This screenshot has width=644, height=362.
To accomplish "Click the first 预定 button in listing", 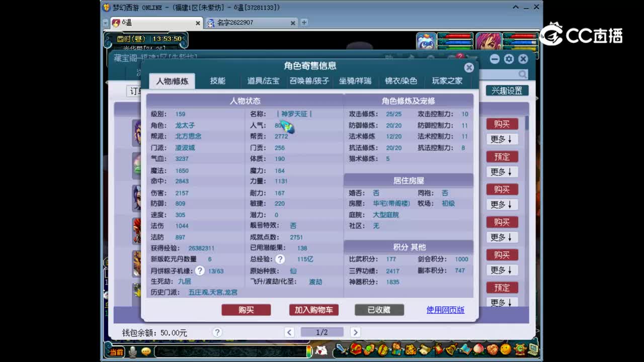I will [x=502, y=157].
